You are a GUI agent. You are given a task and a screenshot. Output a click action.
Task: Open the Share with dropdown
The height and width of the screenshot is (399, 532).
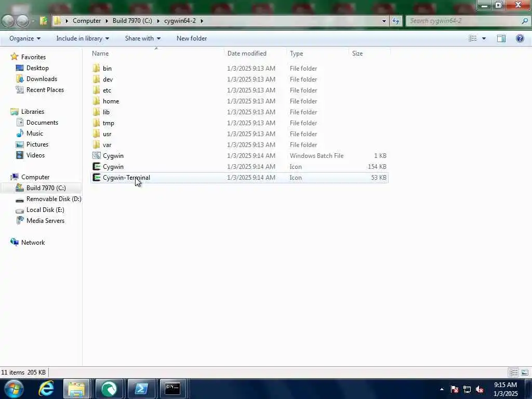click(142, 38)
